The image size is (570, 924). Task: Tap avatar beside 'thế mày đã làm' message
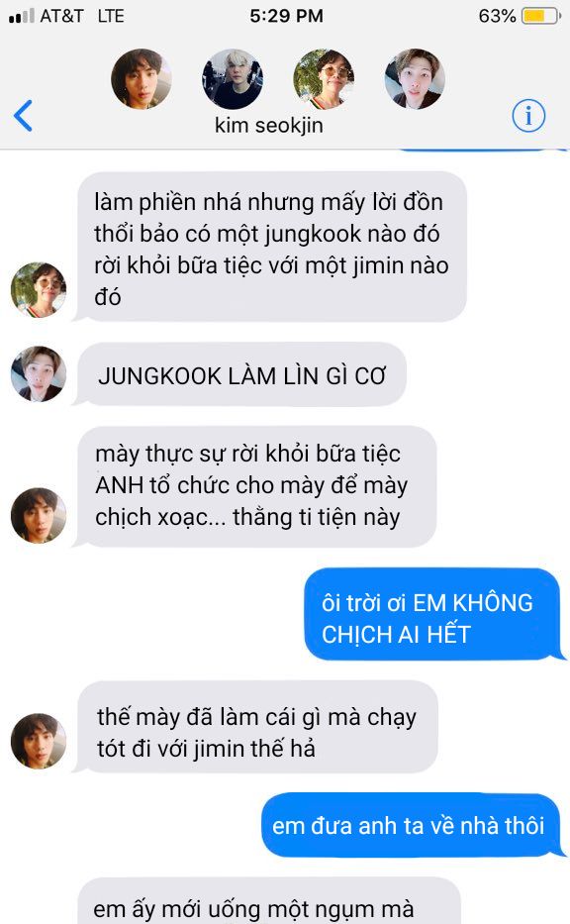39,741
